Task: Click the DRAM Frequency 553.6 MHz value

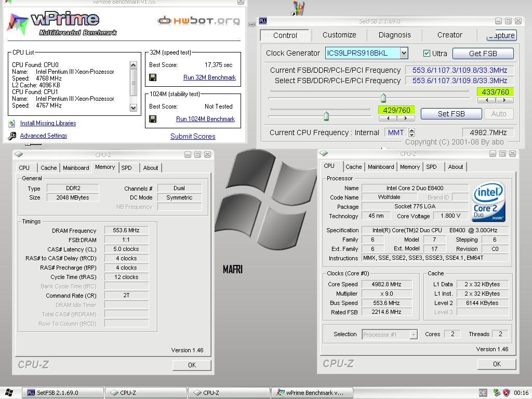Action: 126,230
